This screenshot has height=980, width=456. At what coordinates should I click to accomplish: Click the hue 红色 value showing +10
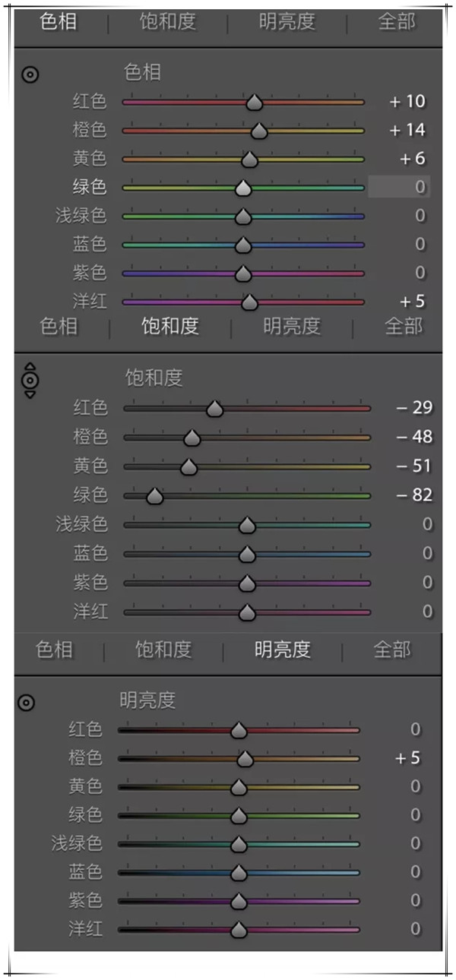407,102
